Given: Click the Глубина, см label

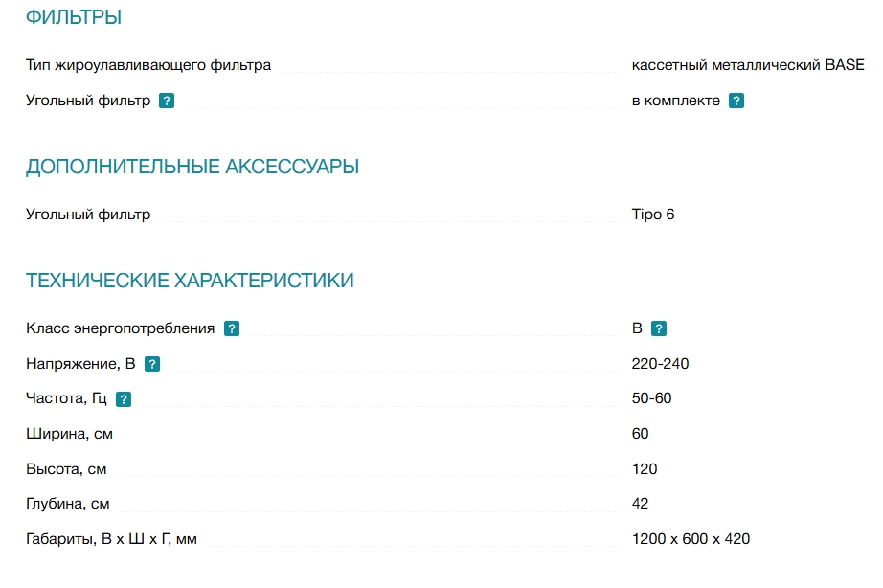Looking at the screenshot, I should click(x=68, y=504).
